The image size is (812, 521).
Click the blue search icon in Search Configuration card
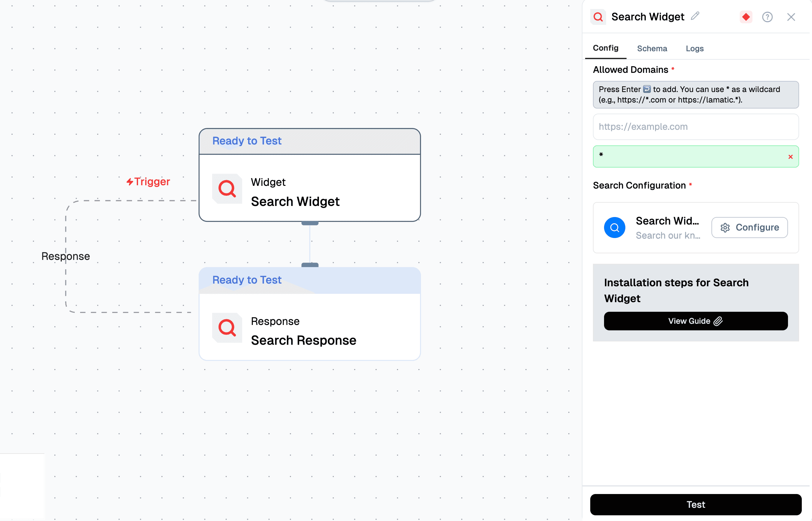[614, 227]
